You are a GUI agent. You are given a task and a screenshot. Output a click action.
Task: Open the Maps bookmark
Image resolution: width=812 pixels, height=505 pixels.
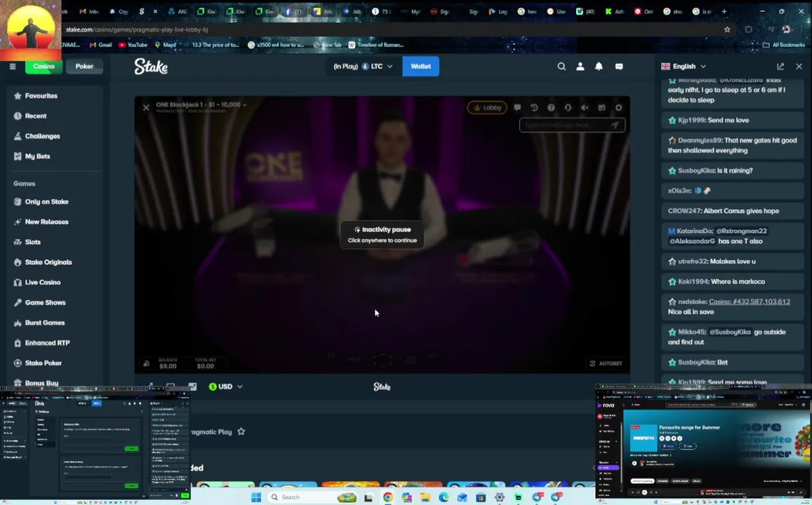pos(165,45)
